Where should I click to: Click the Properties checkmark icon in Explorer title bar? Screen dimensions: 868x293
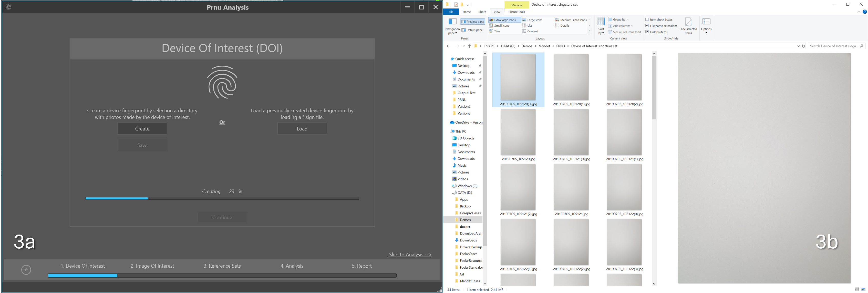pyautogui.click(x=456, y=4)
